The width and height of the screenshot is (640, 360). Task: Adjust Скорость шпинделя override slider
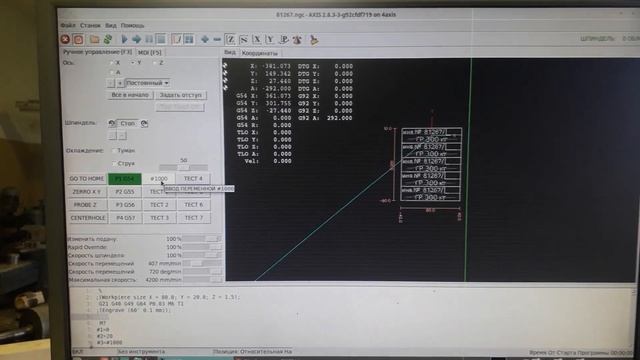click(x=202, y=255)
